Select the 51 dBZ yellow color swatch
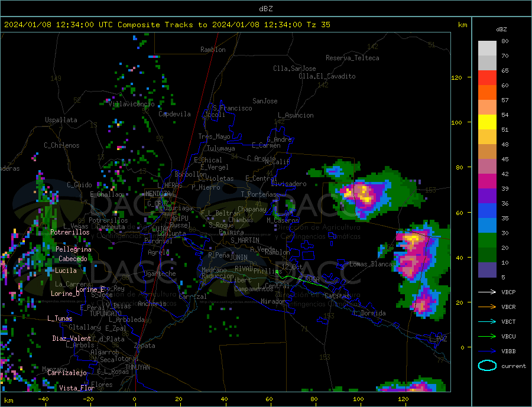This screenshot has width=532, height=407. [x=487, y=122]
